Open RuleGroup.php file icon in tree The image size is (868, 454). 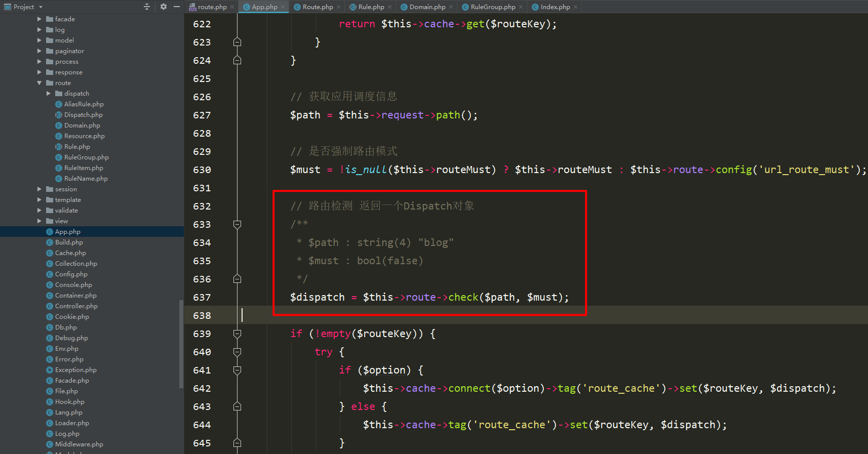tap(59, 157)
